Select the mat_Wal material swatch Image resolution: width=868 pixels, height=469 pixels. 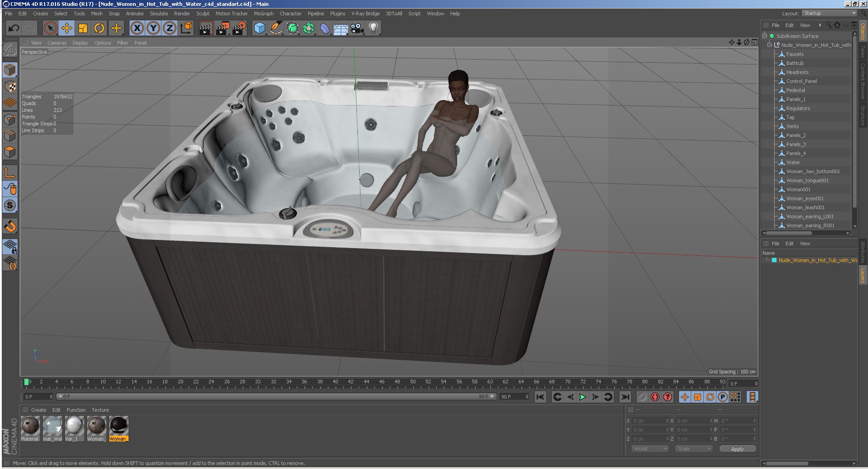(x=52, y=428)
